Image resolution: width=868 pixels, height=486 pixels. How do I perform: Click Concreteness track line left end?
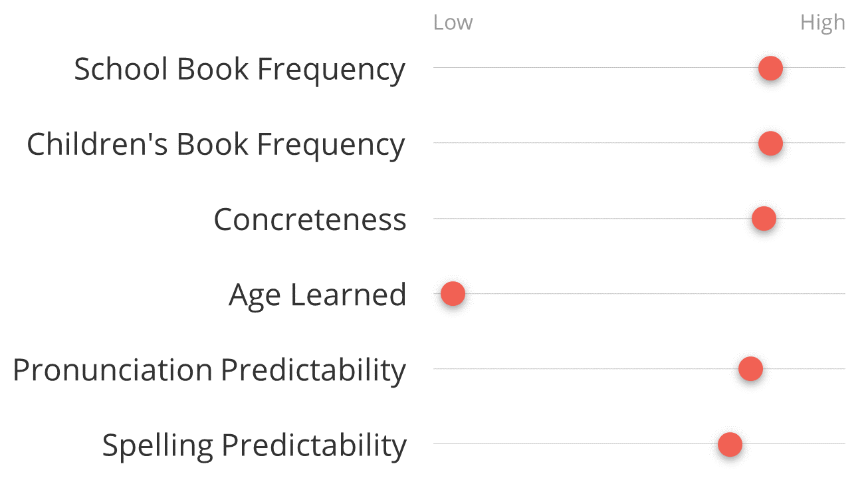436,218
